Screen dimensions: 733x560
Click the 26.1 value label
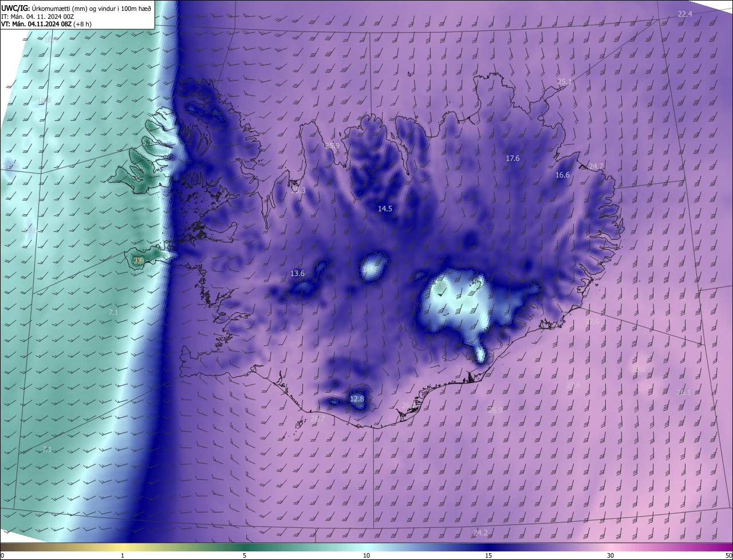coord(684,393)
